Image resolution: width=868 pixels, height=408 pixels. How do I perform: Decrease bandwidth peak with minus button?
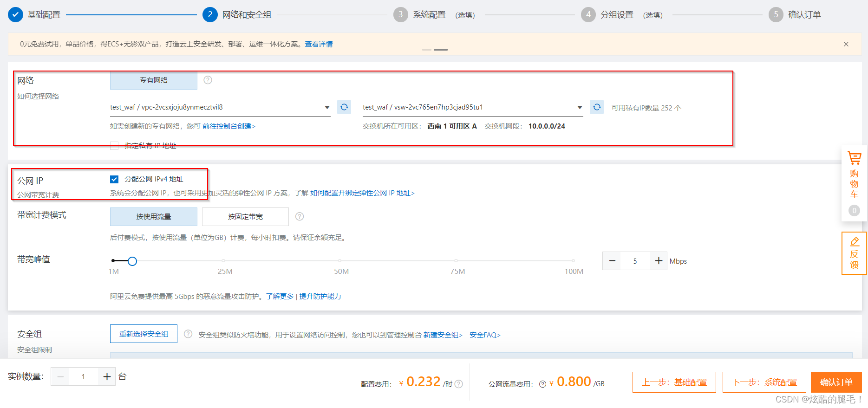[x=613, y=261]
